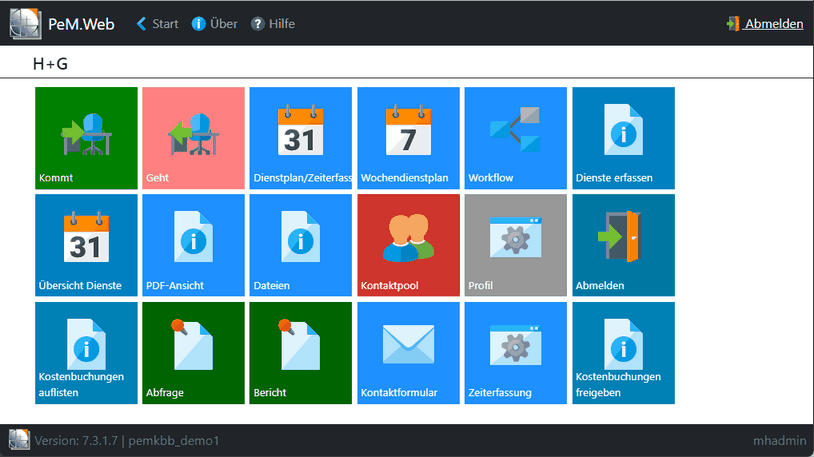814x457 pixels.
Task: Open the Dienstplan/Zeiterfassung calendar tile
Action: pyautogui.click(x=301, y=138)
